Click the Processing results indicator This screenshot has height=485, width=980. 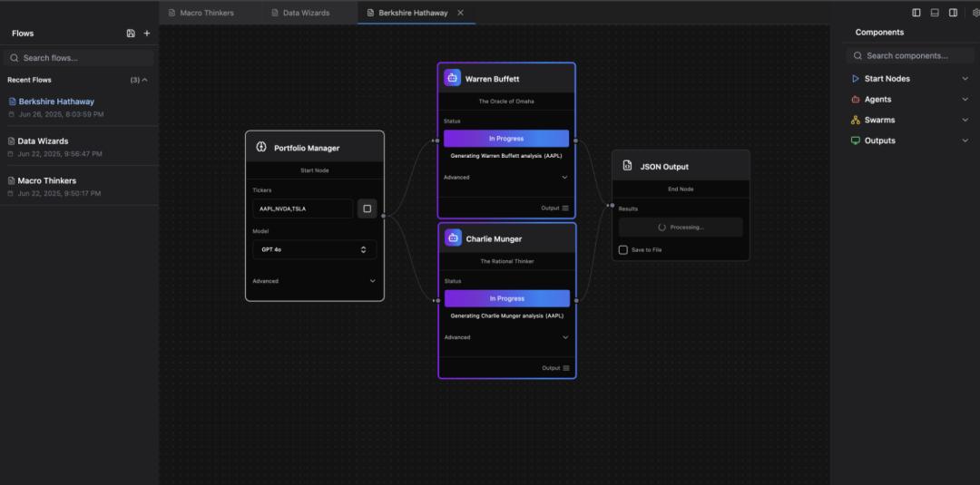coord(681,228)
